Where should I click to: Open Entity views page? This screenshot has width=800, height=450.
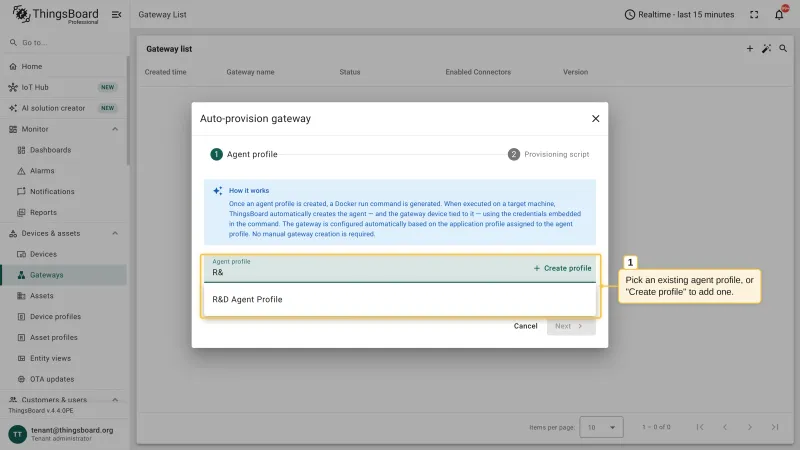pos(63,358)
